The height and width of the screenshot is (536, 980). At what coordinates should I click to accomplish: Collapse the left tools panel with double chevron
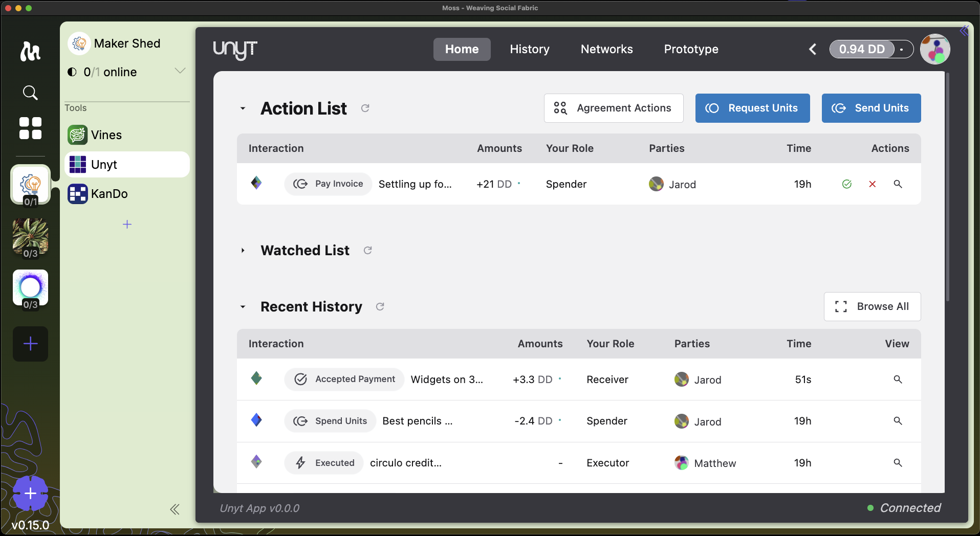pyautogui.click(x=175, y=509)
